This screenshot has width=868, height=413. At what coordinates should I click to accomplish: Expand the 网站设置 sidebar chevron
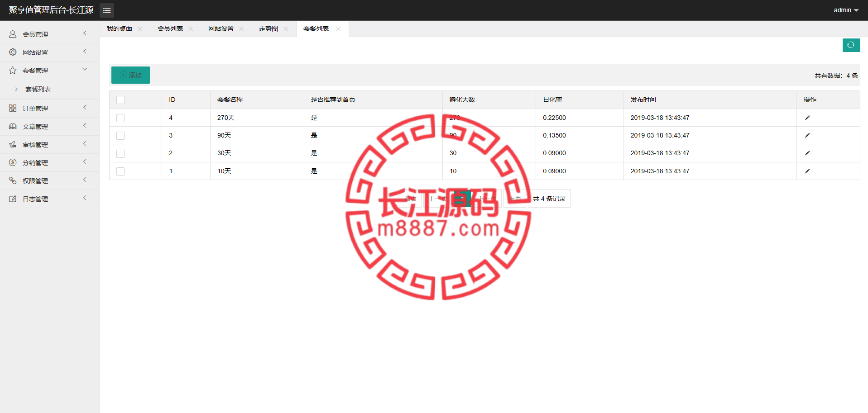click(x=85, y=52)
